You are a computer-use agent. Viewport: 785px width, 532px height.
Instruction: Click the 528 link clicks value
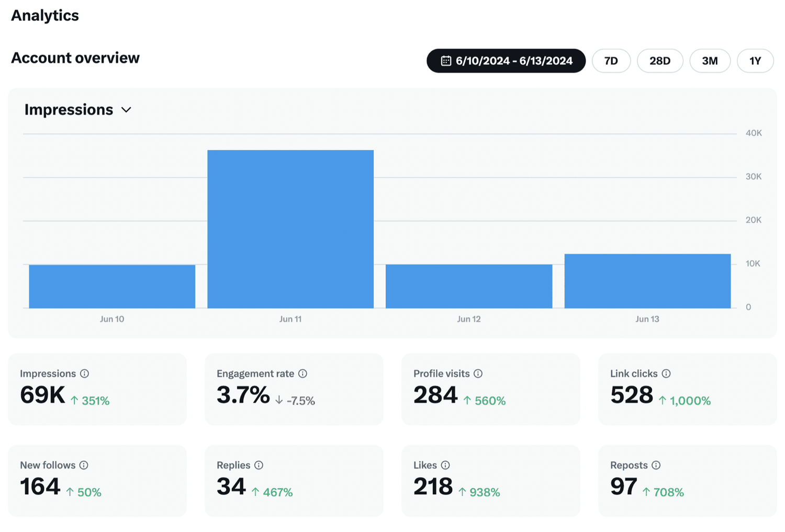click(632, 395)
